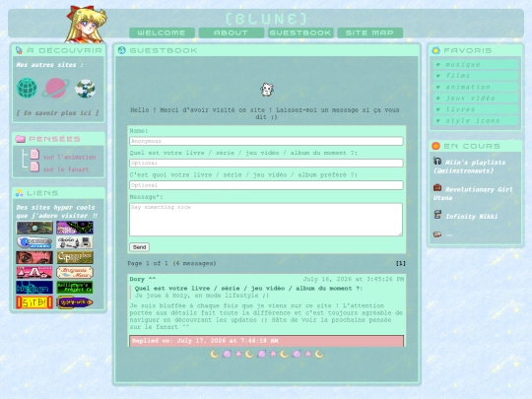The height and width of the screenshot is (399, 532).
Task: Visit the olive Commonplace link badge
Action: 75,257
